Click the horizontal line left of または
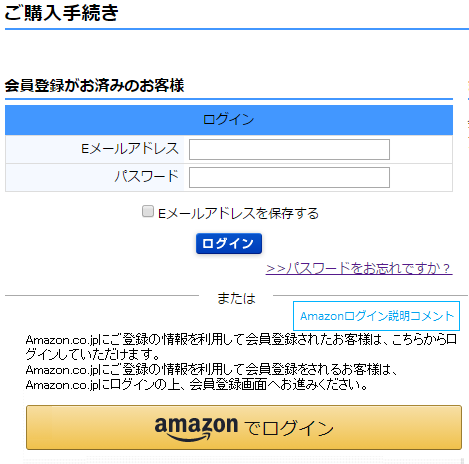Screen dimensions: 469x464 point(102,295)
